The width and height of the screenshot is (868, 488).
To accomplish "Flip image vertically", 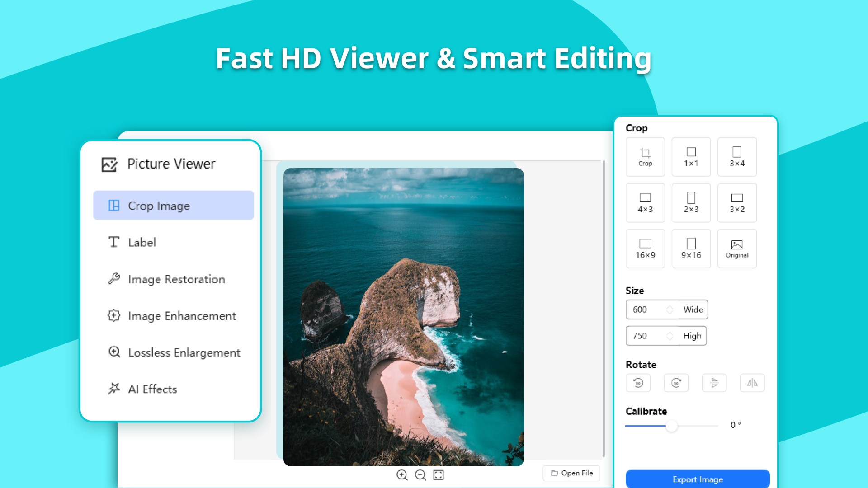I will pos(714,383).
